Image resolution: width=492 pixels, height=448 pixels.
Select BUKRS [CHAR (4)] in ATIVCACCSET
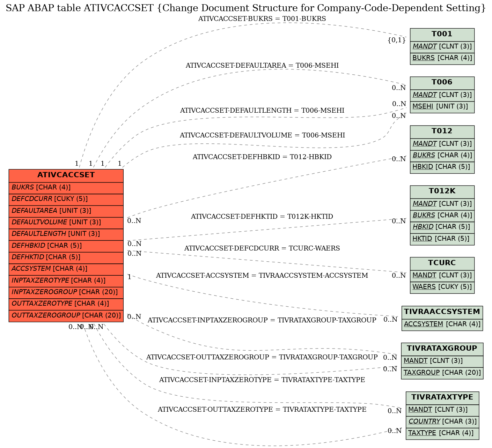click(x=66, y=188)
